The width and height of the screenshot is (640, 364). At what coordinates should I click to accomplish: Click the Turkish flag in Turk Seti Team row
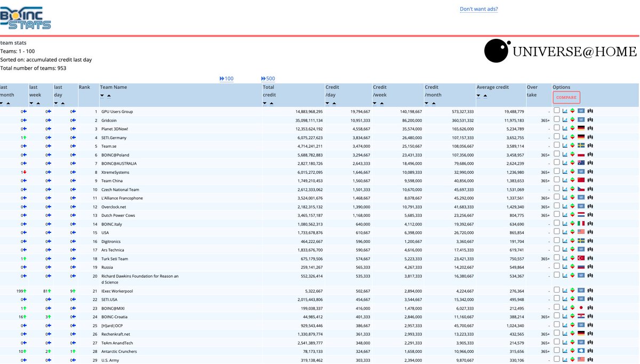(x=581, y=258)
